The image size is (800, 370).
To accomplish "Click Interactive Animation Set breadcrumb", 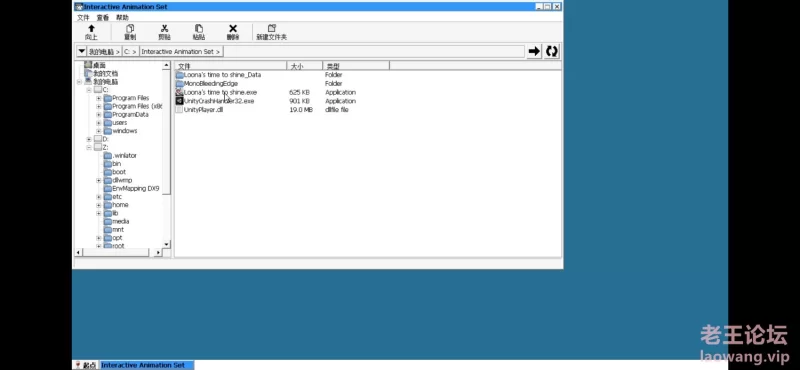I will click(181, 52).
